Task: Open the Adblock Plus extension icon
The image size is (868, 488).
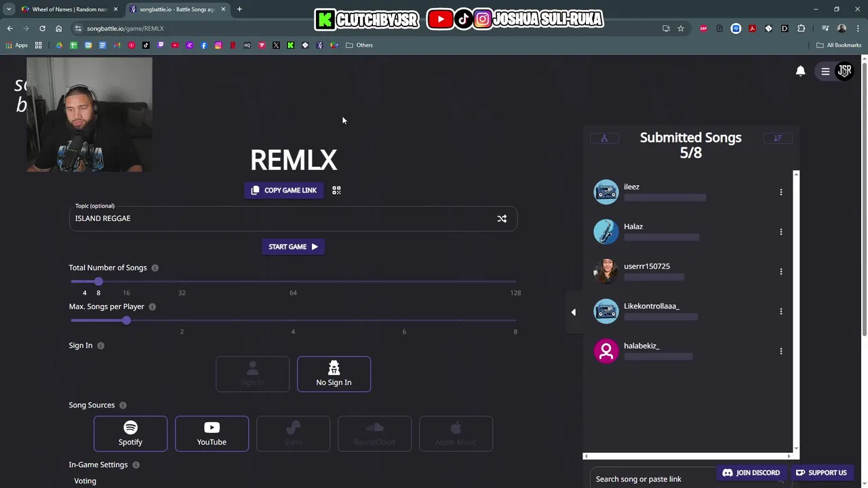Action: point(703,28)
